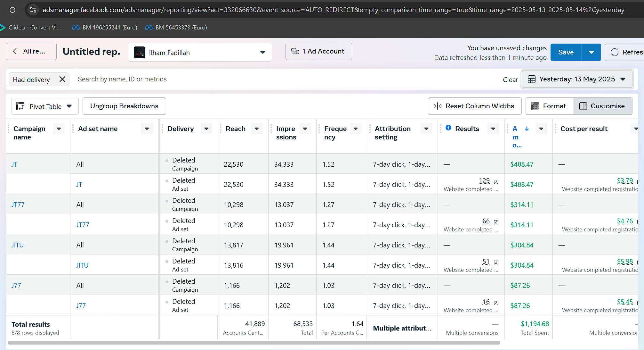Open the BM 196255241 (Euro) bookmark
This screenshot has height=350, width=644.
coord(105,28)
